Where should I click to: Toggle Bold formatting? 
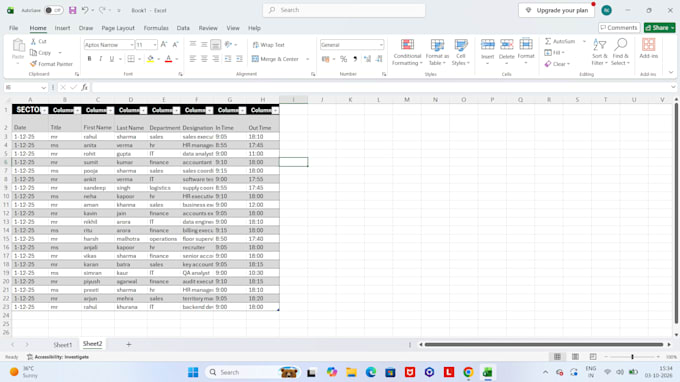click(89, 59)
